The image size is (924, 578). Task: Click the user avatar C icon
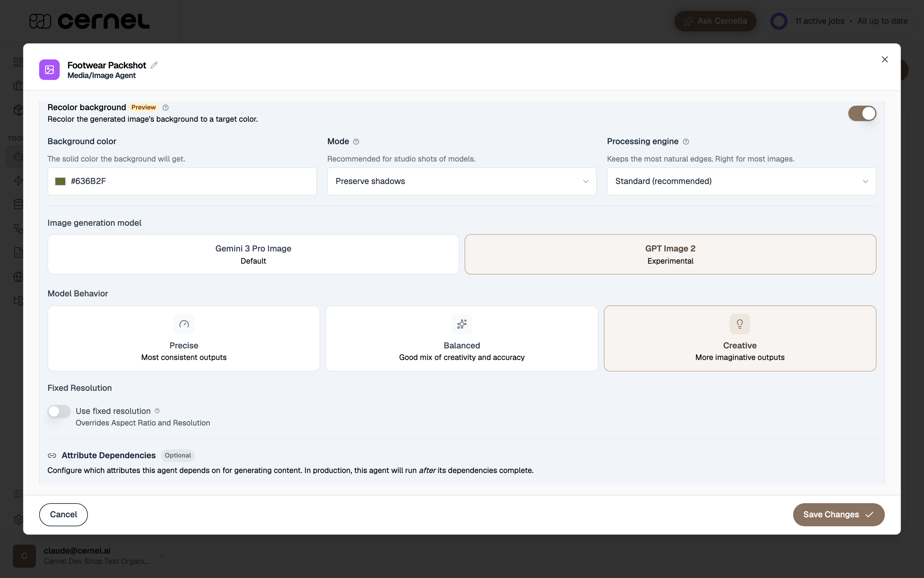tap(24, 556)
